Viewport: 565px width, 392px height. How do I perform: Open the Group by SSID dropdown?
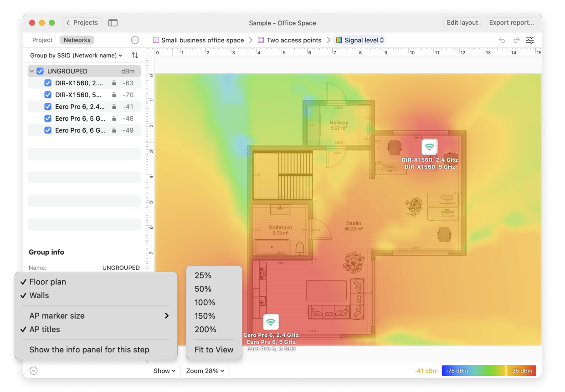[77, 55]
